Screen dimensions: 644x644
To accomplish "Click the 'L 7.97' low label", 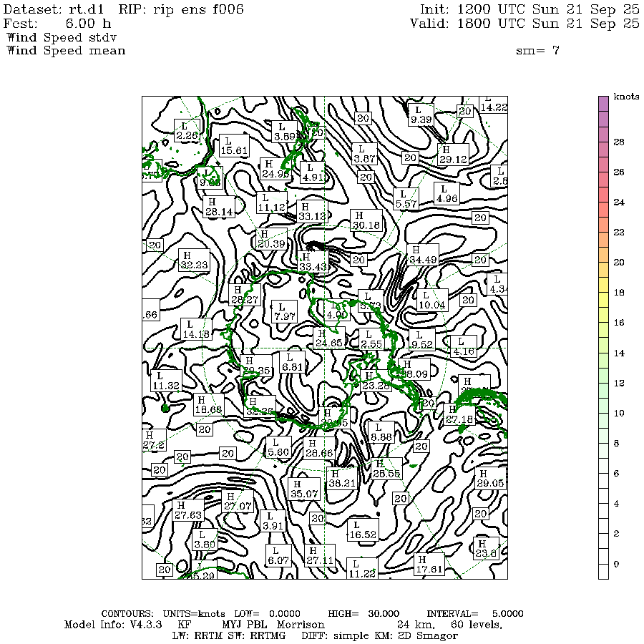I will click(x=284, y=311).
